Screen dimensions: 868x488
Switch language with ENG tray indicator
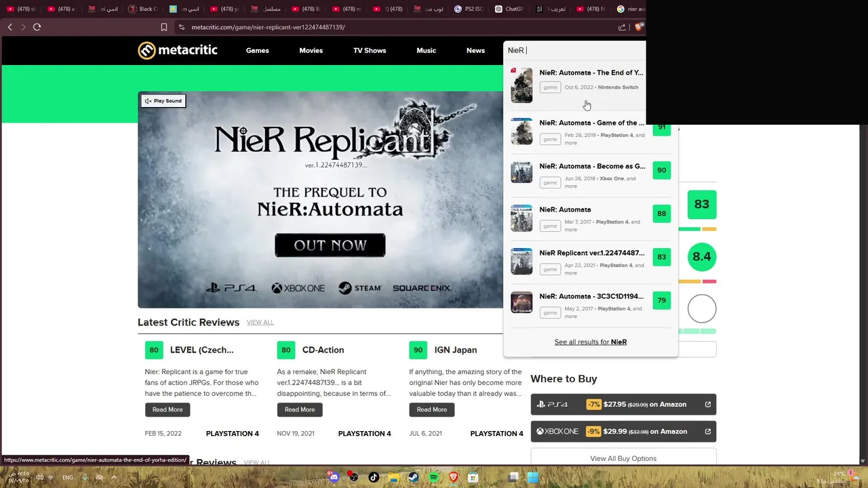(68, 477)
